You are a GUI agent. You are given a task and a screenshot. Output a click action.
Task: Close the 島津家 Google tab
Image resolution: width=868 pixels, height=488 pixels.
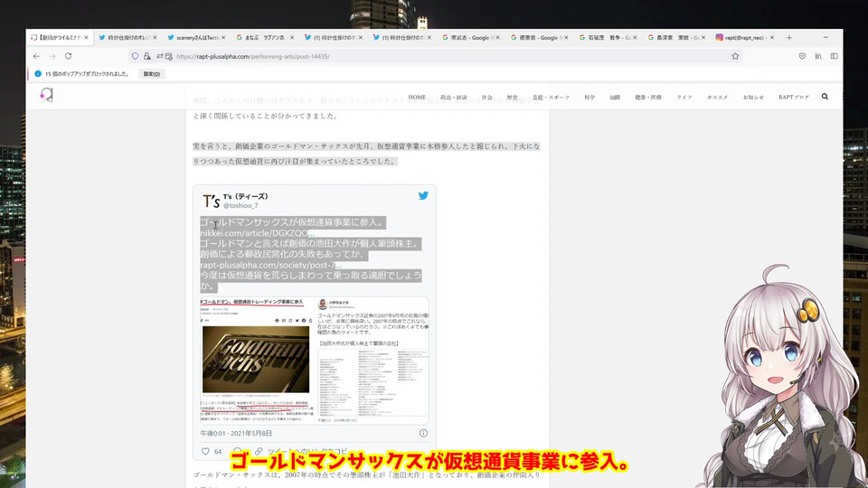coord(703,38)
